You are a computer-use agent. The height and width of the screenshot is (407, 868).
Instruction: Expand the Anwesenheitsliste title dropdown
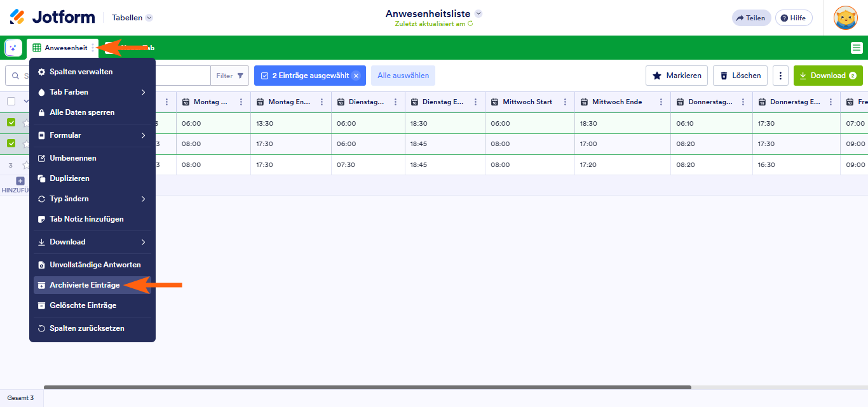[x=478, y=13]
